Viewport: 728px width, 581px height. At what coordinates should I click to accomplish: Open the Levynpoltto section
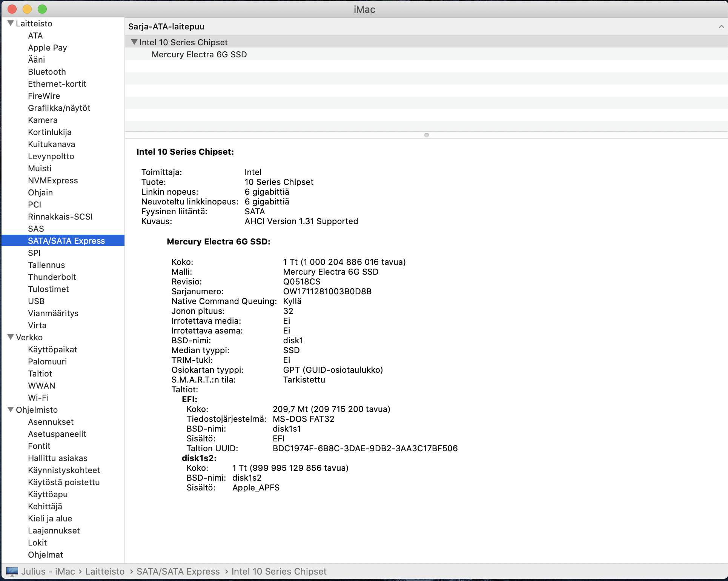pyautogui.click(x=51, y=156)
